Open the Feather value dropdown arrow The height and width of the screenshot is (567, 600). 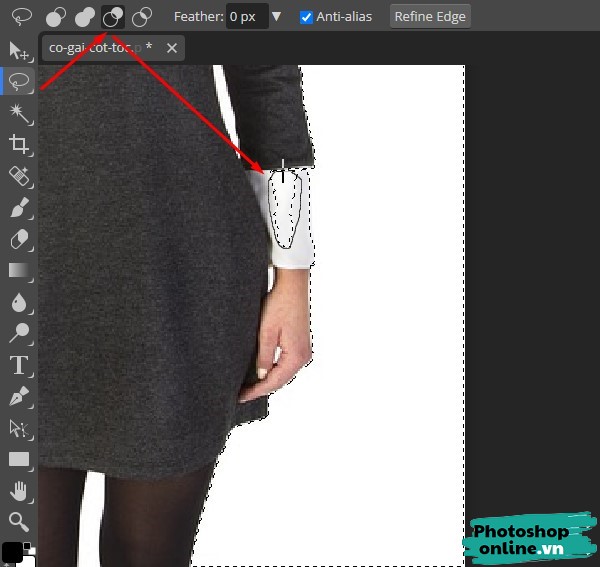pos(277,17)
